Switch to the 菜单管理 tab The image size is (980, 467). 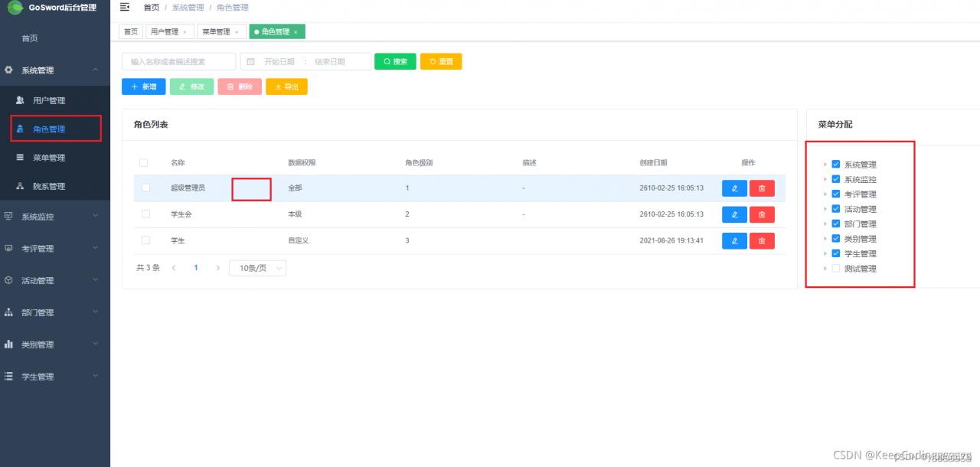[x=220, y=32]
